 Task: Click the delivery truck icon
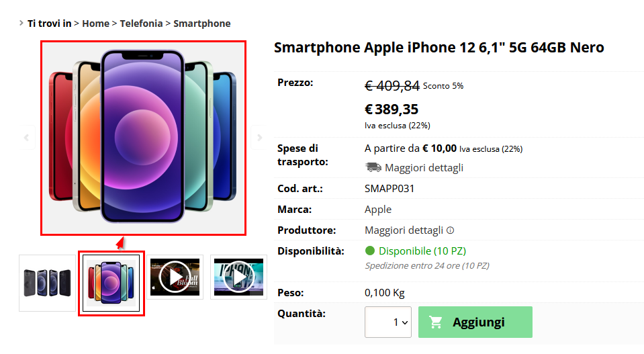tap(373, 167)
